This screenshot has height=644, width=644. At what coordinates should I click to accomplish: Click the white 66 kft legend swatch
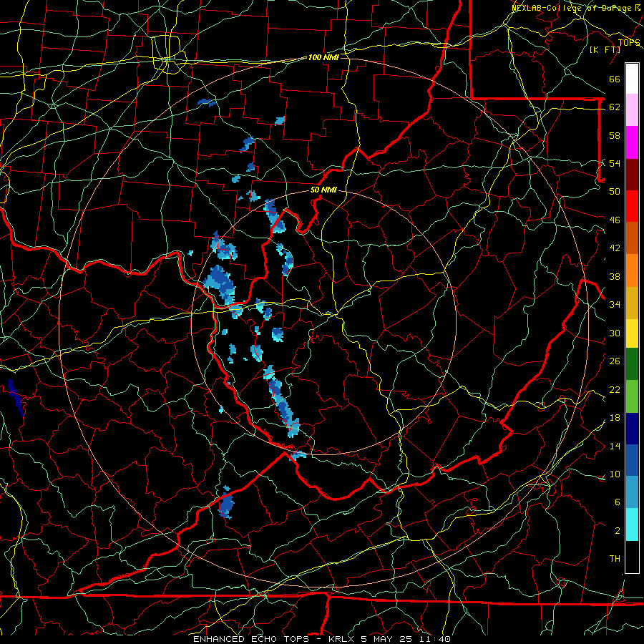632,79
